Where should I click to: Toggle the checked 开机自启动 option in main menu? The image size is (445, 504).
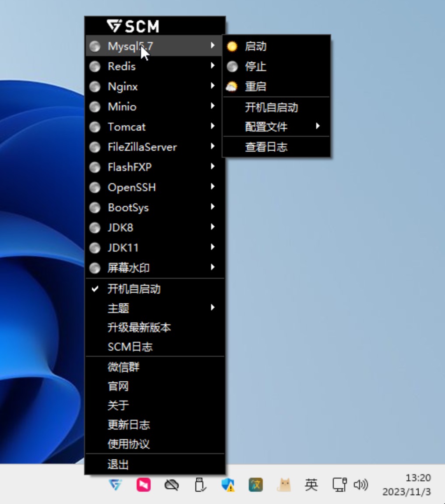click(155, 289)
